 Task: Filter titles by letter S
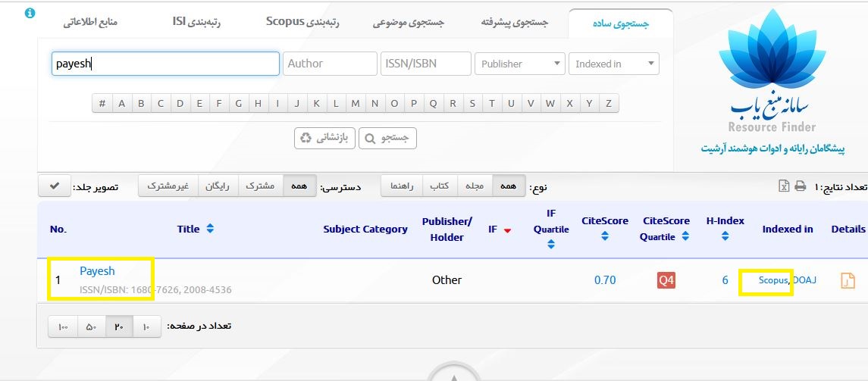[x=472, y=104]
